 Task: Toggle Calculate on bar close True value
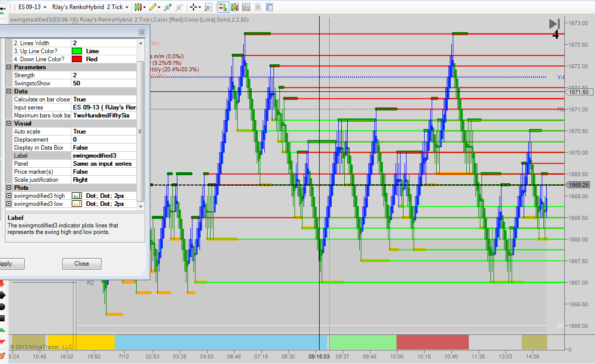click(104, 99)
